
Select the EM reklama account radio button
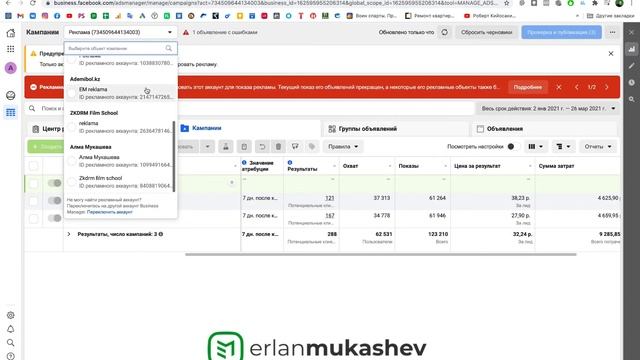coord(72,93)
